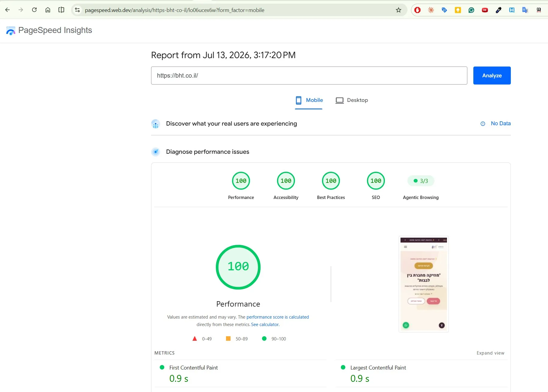View site information icon in address bar
Image resolution: width=548 pixels, height=392 pixels.
point(77,10)
